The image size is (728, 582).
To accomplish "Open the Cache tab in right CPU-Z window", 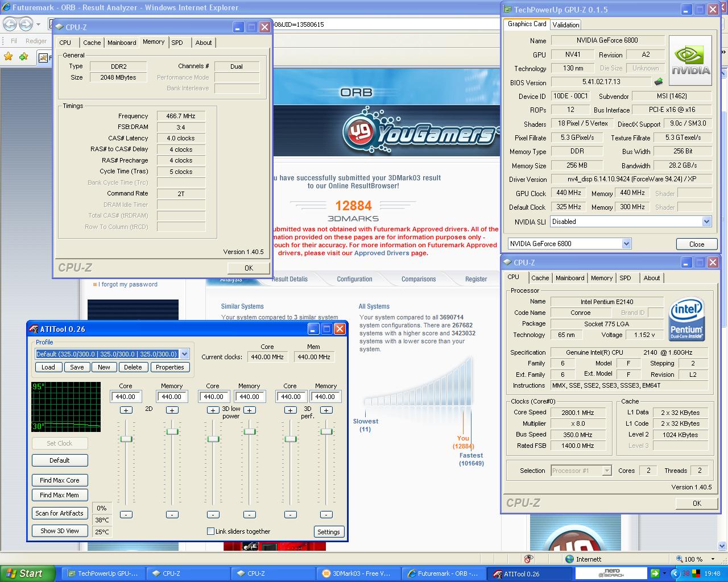I will 540,278.
